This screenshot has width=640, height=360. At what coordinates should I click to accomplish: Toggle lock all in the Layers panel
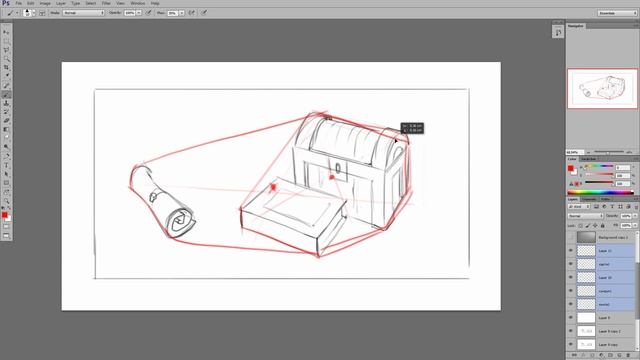[x=602, y=225]
